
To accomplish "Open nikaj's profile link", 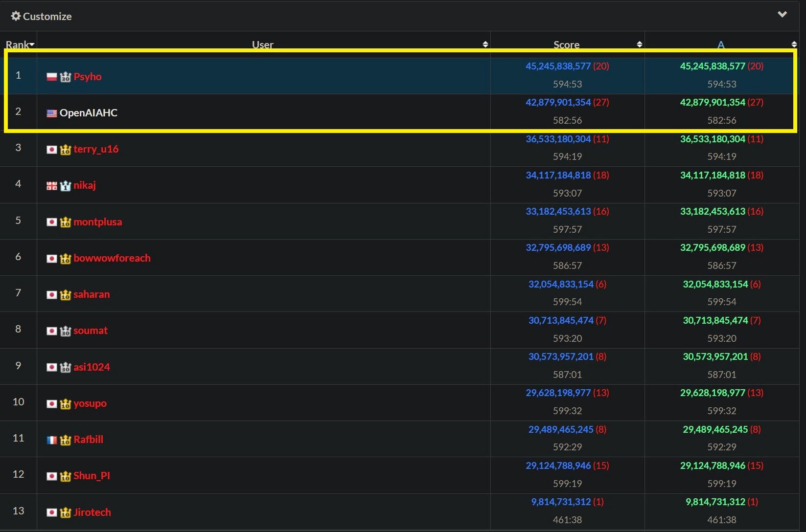I will click(x=85, y=185).
